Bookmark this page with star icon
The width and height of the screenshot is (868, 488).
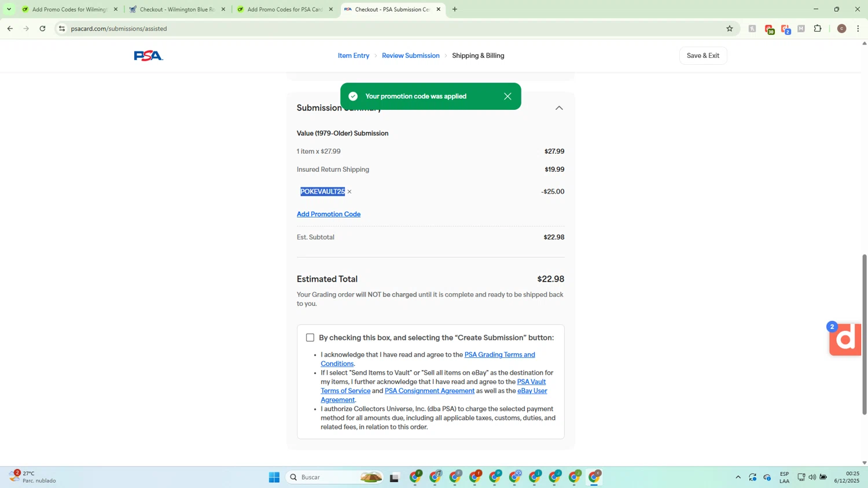(729, 28)
